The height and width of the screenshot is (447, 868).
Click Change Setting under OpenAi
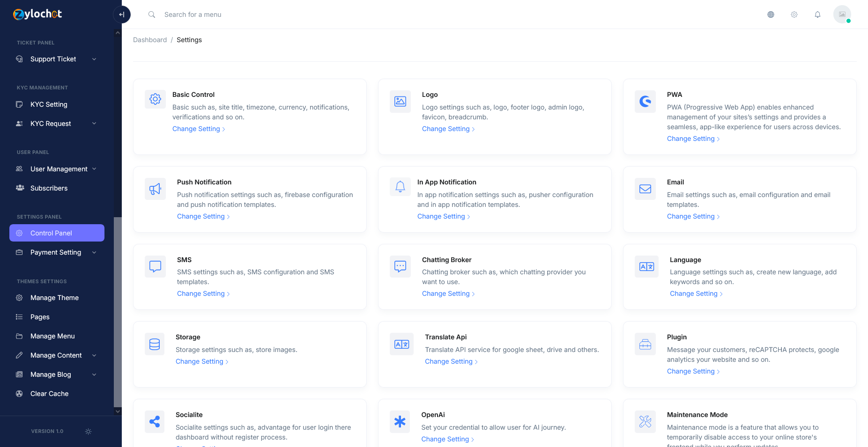coord(447,439)
